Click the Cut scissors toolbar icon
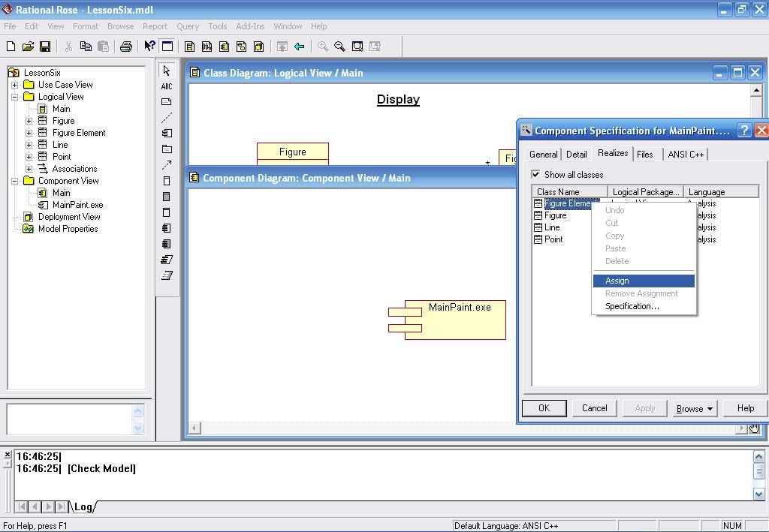This screenshot has height=532, width=769. pyautogui.click(x=68, y=47)
